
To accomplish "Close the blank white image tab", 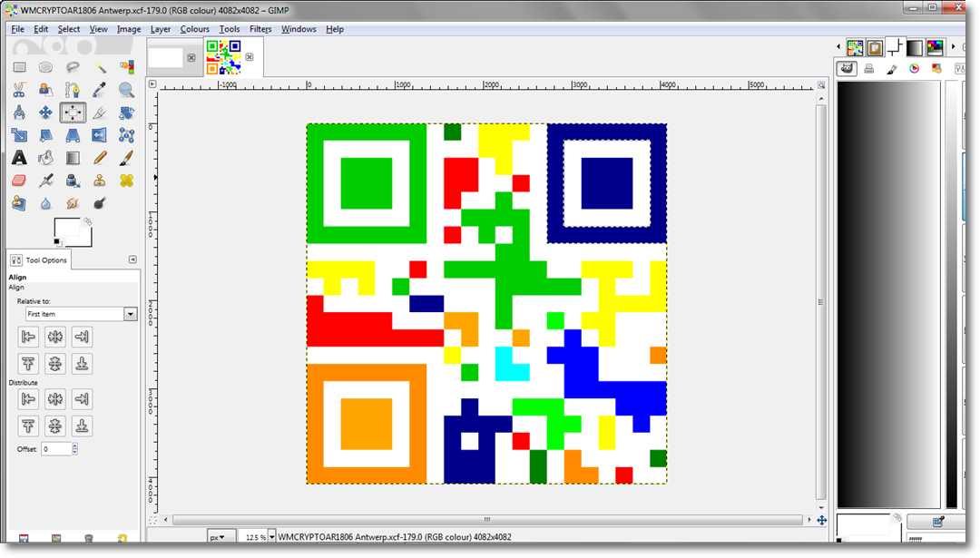I will pyautogui.click(x=191, y=57).
